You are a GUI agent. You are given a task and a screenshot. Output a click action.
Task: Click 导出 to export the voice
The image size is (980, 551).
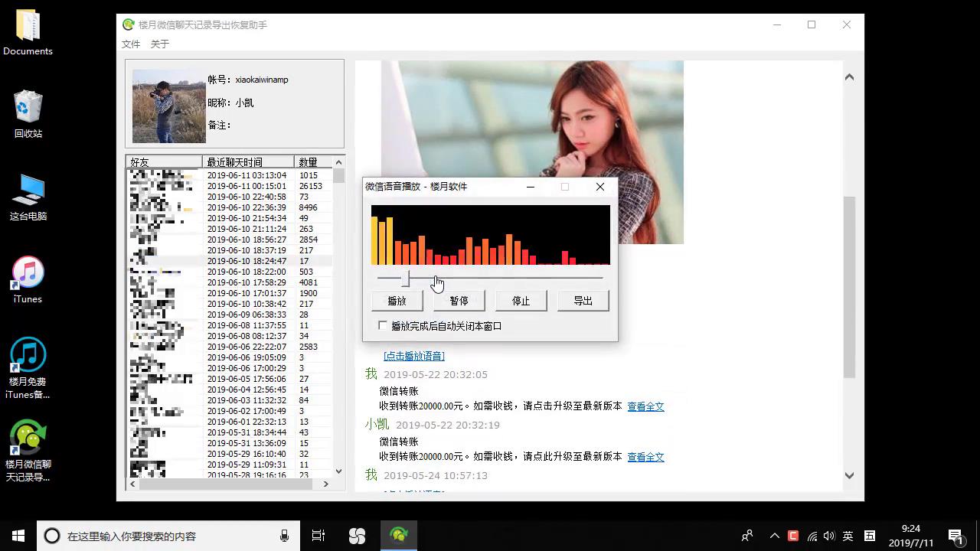[583, 301]
